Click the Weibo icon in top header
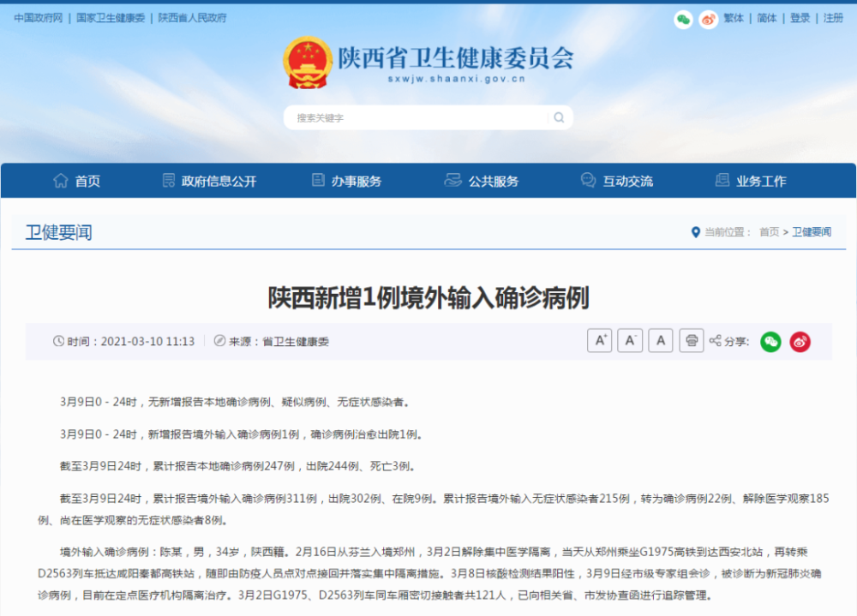 tap(708, 19)
